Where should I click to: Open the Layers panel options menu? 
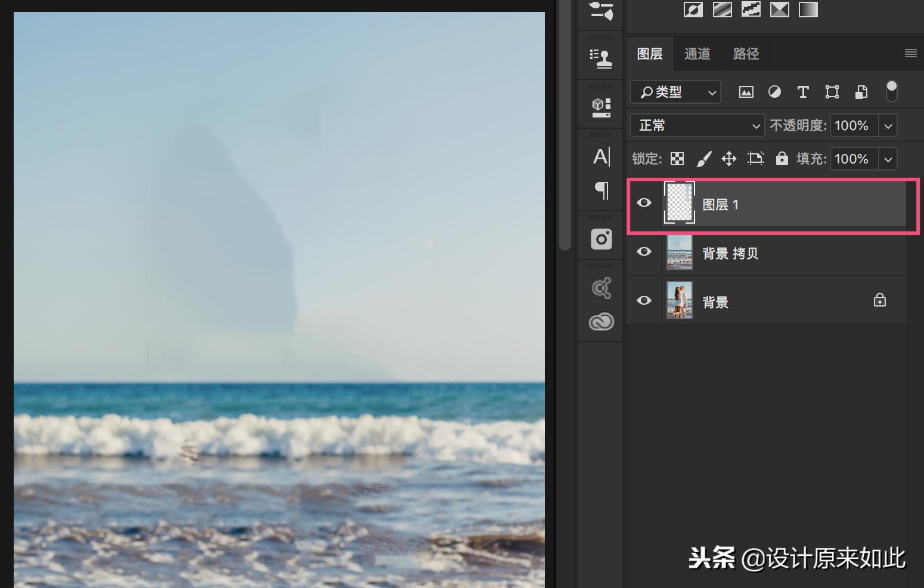point(910,54)
